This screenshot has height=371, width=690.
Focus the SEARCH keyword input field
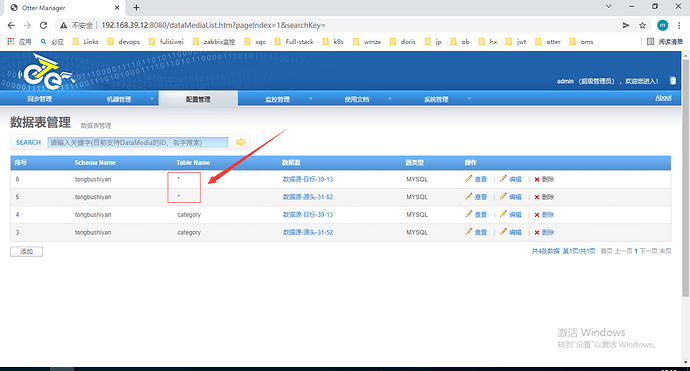[x=138, y=142]
